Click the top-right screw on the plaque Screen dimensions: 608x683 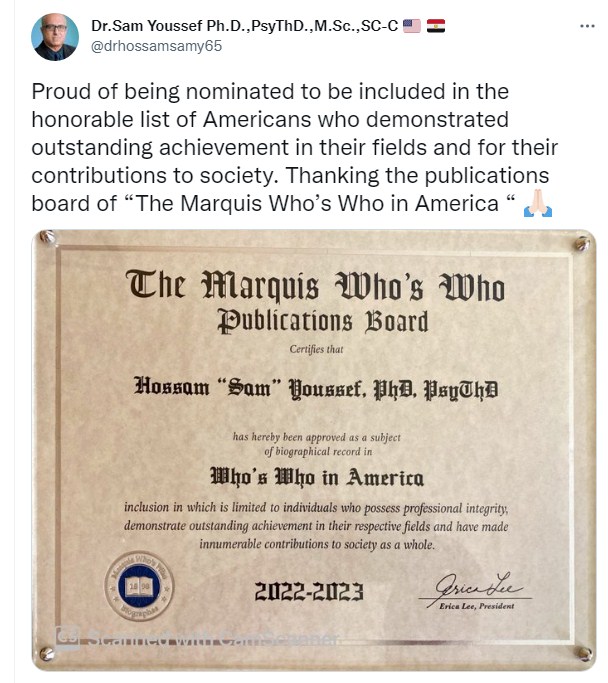[x=581, y=244]
